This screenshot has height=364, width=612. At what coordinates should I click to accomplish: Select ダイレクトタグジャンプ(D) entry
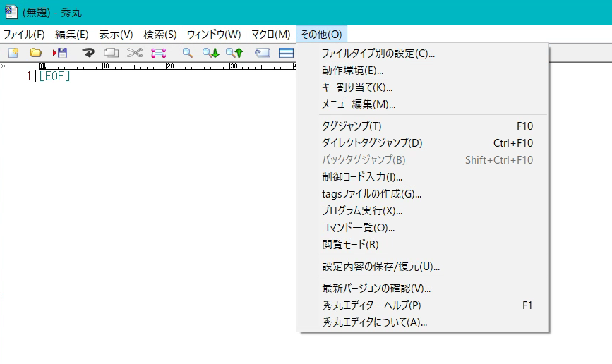coord(423,142)
